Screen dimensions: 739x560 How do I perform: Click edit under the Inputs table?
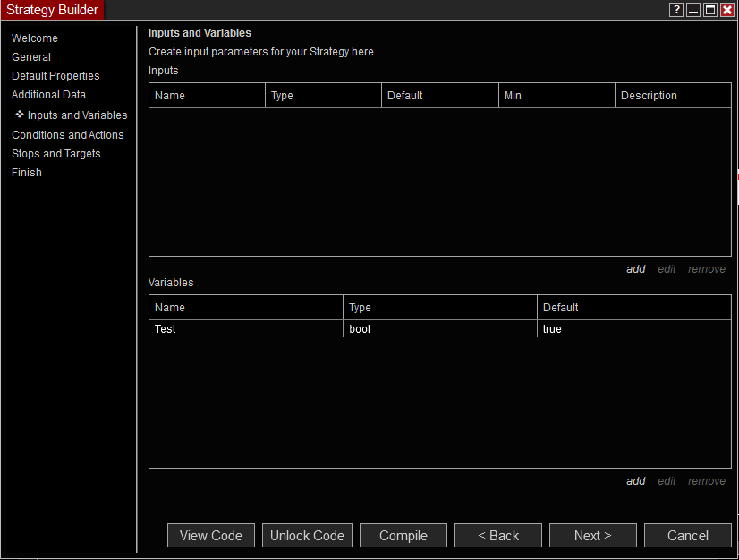pyautogui.click(x=667, y=269)
